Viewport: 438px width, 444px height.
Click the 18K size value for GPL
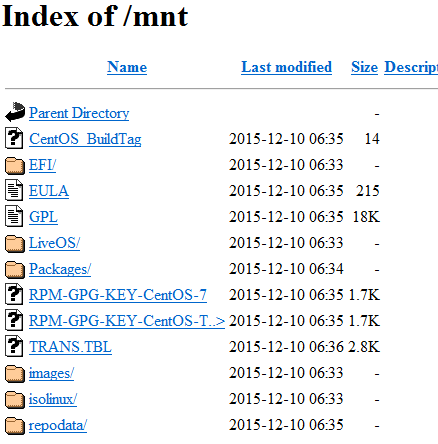point(366,217)
